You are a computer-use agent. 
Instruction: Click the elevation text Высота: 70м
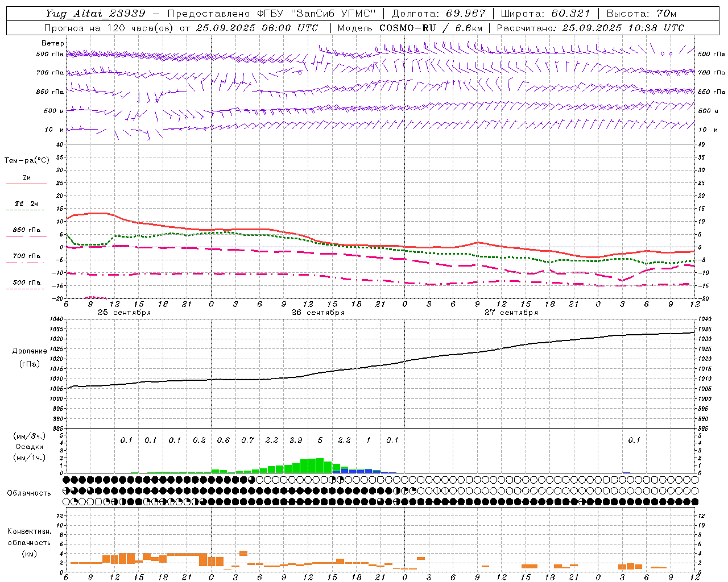tap(642, 14)
